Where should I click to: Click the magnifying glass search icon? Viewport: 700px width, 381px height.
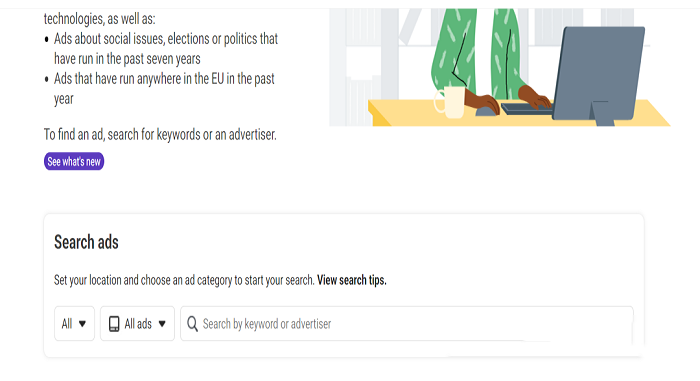pos(192,324)
